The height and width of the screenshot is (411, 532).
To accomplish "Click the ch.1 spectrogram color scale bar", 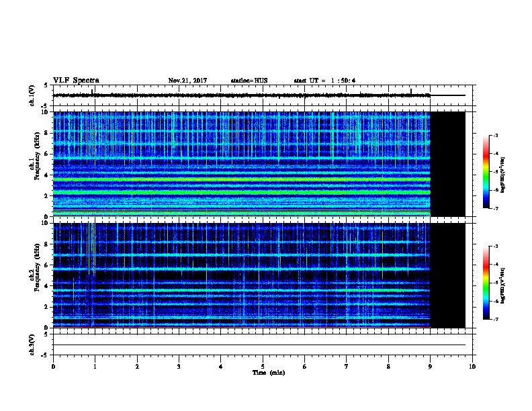I will (x=486, y=172).
